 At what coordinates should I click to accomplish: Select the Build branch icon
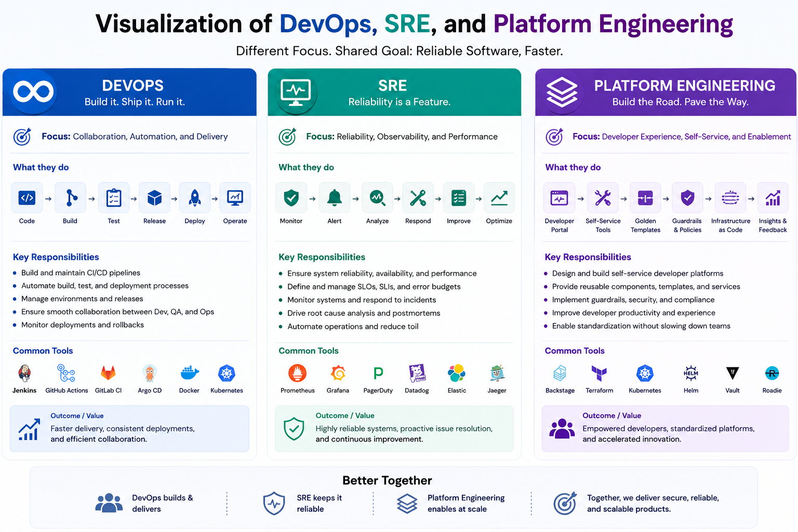tap(70, 197)
